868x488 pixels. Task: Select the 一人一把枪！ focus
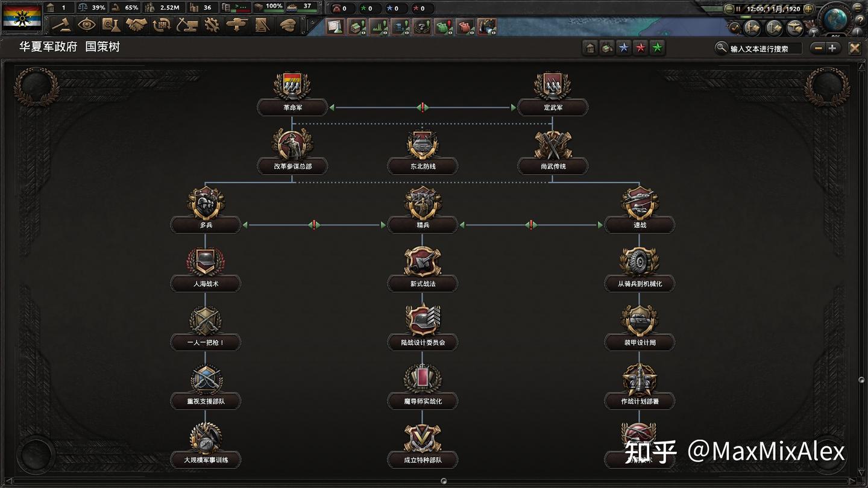pos(206,327)
